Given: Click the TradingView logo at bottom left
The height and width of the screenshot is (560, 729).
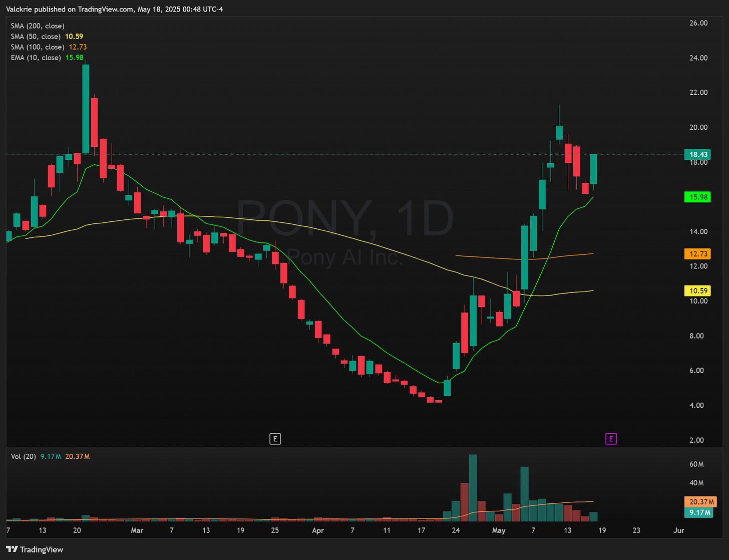Looking at the screenshot, I should coord(35,549).
